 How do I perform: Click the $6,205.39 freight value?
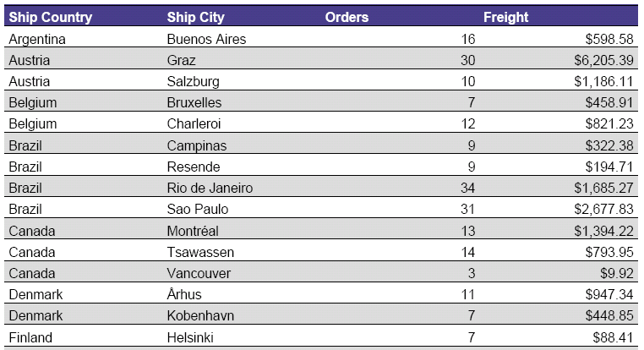pyautogui.click(x=603, y=60)
